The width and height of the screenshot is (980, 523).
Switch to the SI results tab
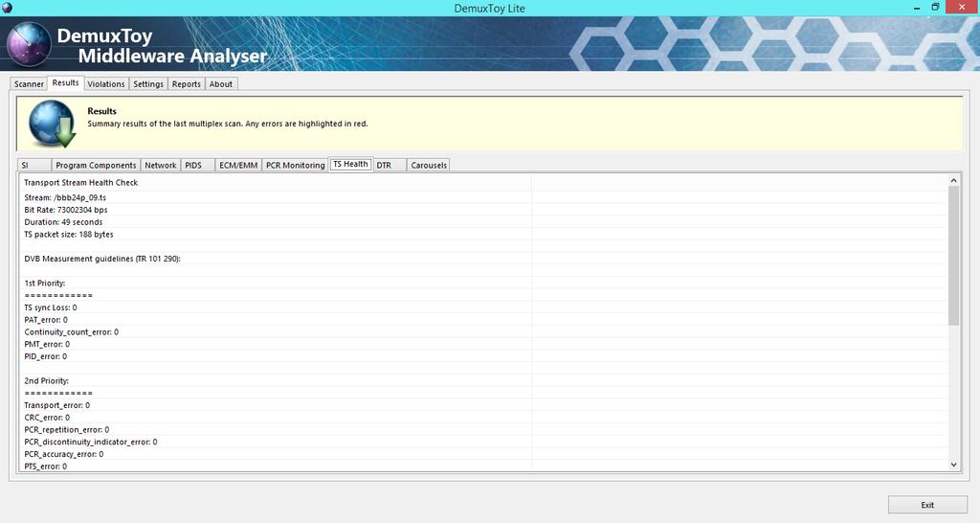coord(33,165)
